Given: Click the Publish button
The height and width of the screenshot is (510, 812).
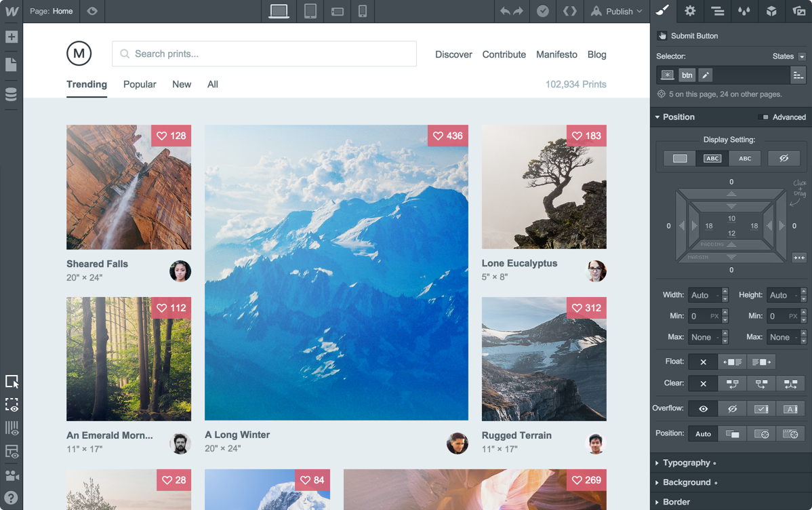Looking at the screenshot, I should [616, 11].
